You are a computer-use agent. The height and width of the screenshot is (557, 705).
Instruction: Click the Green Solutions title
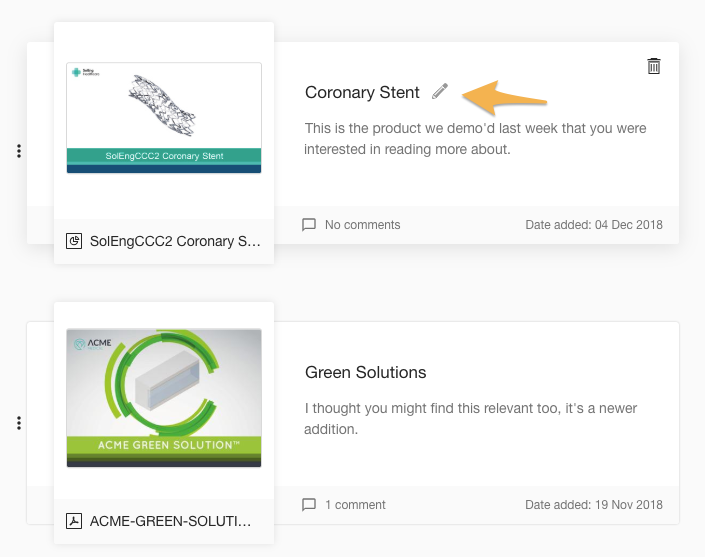(x=366, y=372)
